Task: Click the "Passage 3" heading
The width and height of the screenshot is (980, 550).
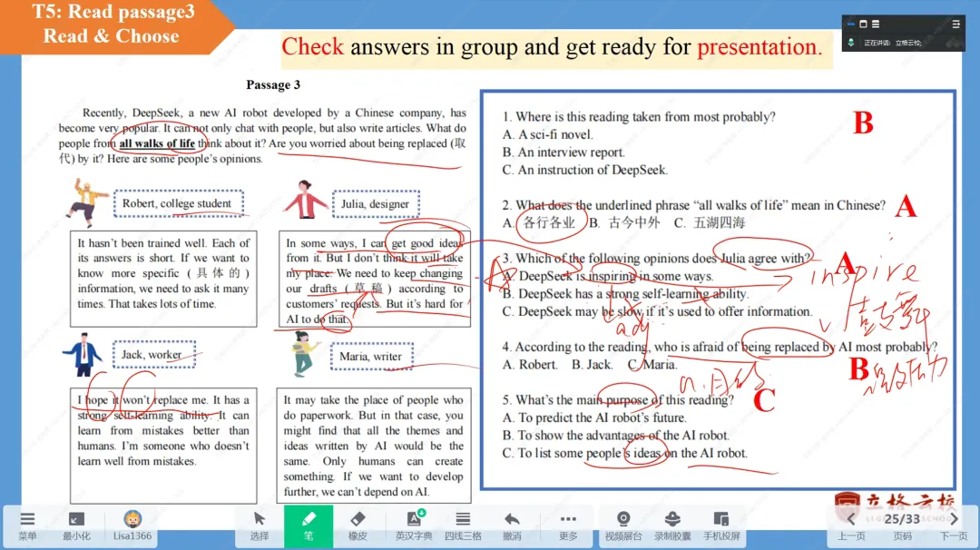Action: coord(273,85)
